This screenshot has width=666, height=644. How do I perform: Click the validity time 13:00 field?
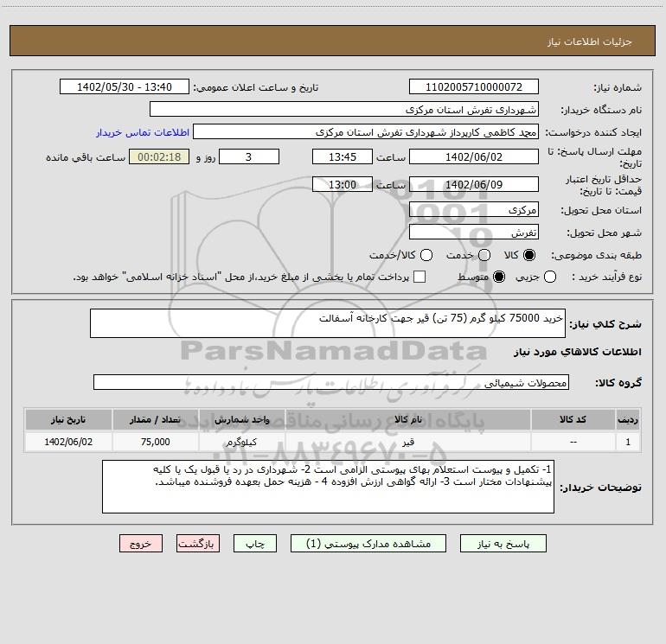click(x=343, y=184)
